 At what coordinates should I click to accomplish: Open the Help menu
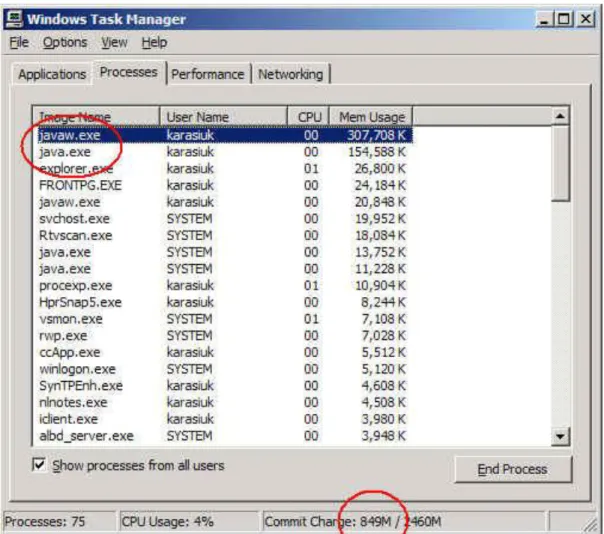(x=154, y=42)
